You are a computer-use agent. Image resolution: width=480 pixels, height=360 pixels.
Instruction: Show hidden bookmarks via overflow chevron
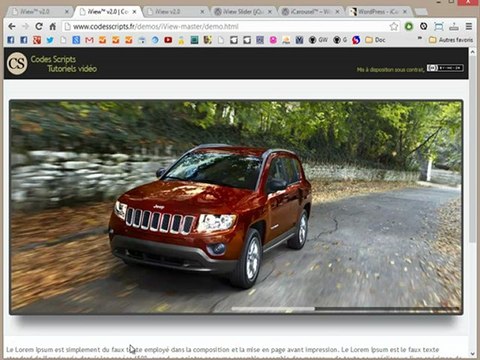(x=420, y=38)
